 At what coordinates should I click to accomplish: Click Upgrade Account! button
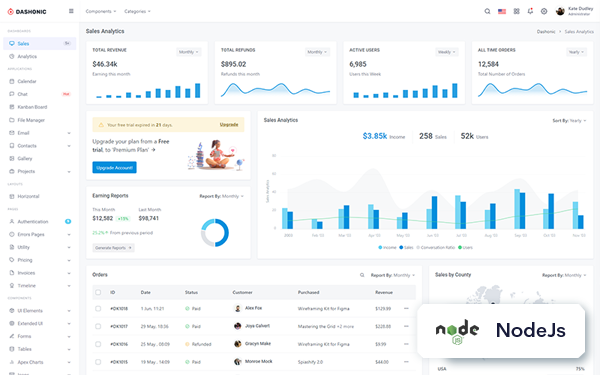114,167
